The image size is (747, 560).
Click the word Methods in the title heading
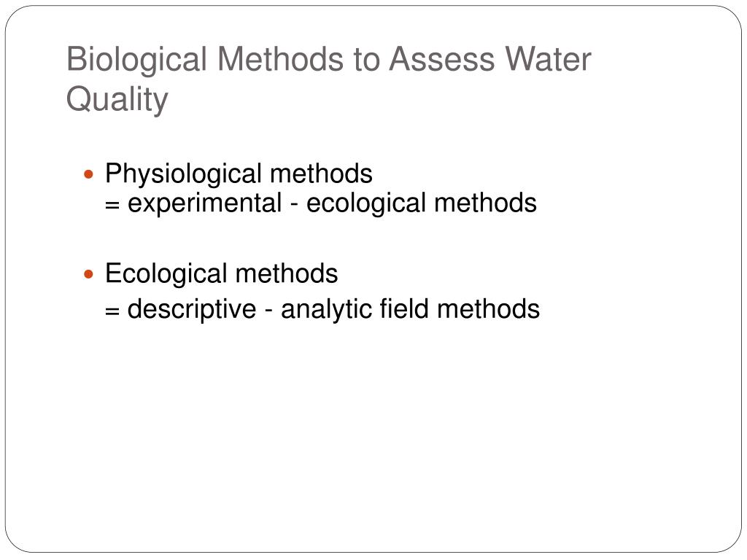point(280,59)
